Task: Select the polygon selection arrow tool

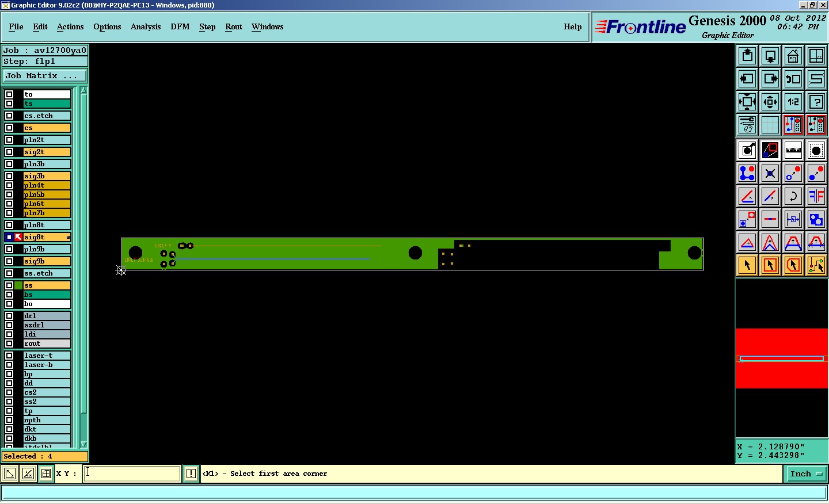Action: [793, 265]
